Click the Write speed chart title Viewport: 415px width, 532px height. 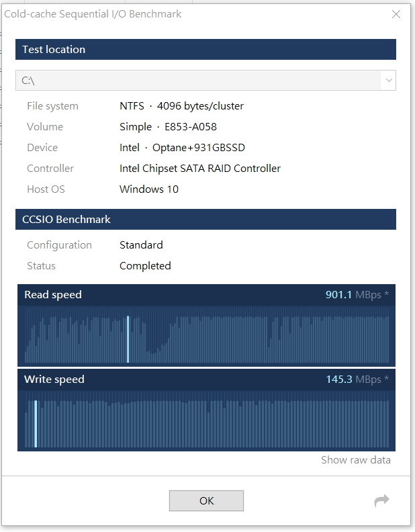click(54, 380)
